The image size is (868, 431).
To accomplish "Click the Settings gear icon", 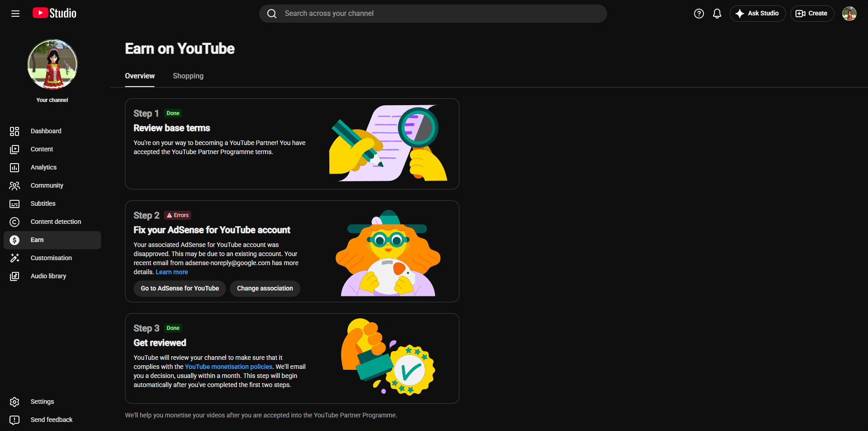I will click(x=14, y=402).
